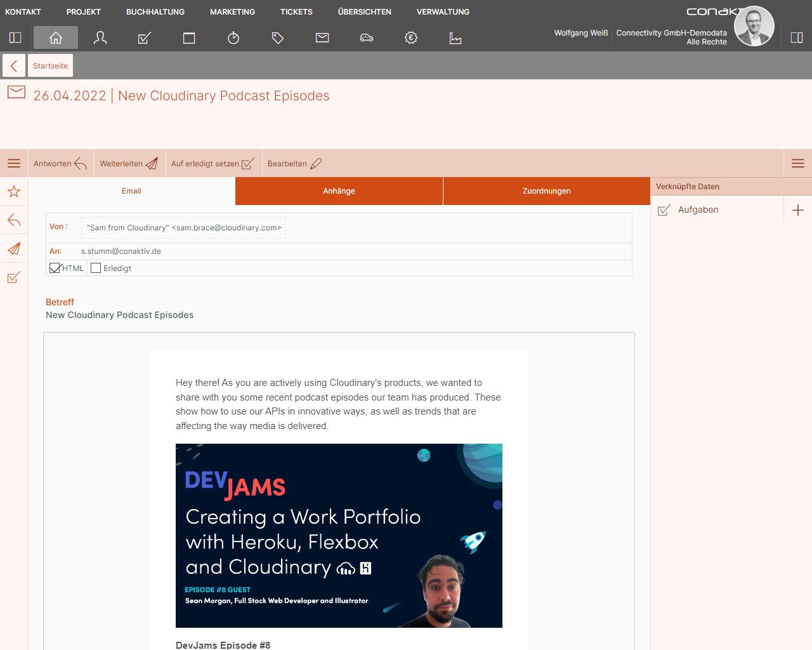Screen dimensions: 812x650
Task: Expand the right hamburger menu
Action: click(798, 164)
